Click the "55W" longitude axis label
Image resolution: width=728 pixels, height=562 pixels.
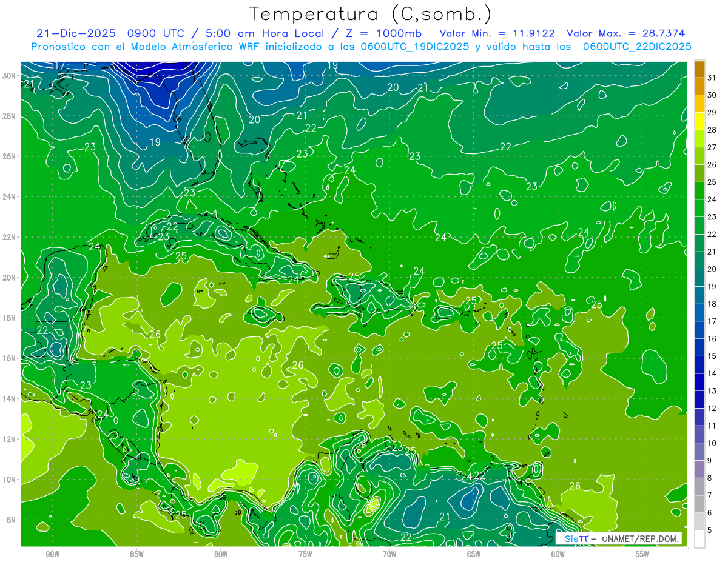(642, 555)
